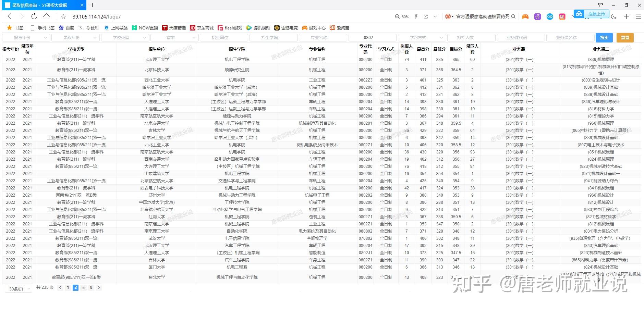Expand the 学校类型 filter dropdown
Viewport: 644px width, 310px height.
pyautogui.click(x=125, y=38)
